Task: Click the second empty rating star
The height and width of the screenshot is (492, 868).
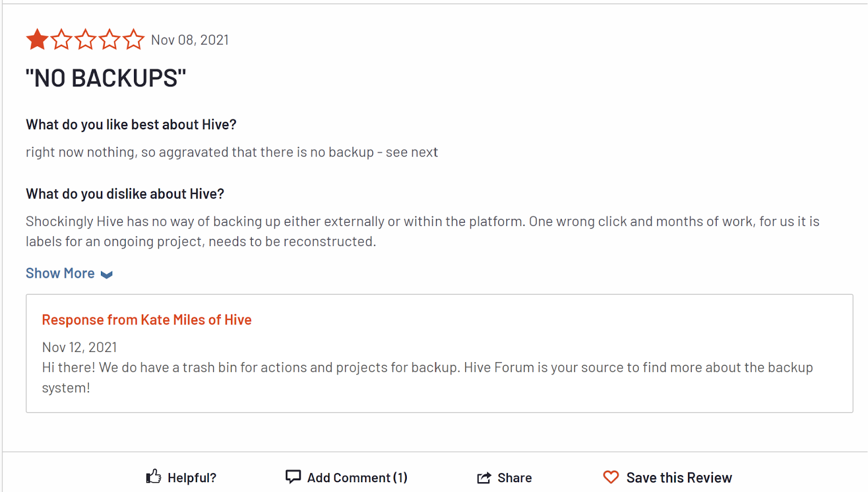Action: tap(61, 40)
